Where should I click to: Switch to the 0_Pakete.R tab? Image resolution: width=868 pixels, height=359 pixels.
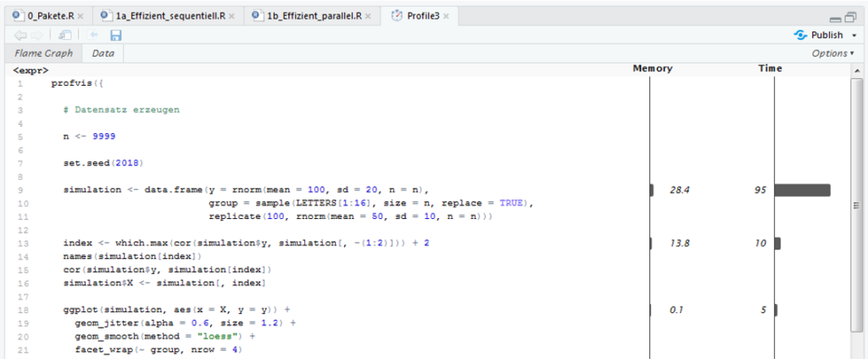[47, 16]
